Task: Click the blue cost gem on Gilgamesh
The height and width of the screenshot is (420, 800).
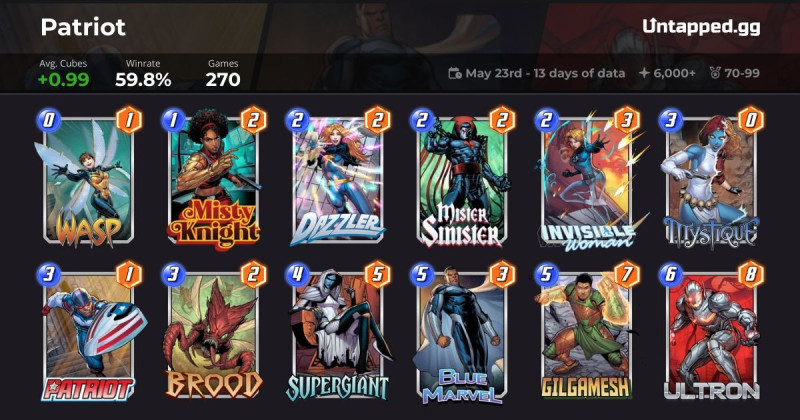Action: pyautogui.click(x=546, y=275)
